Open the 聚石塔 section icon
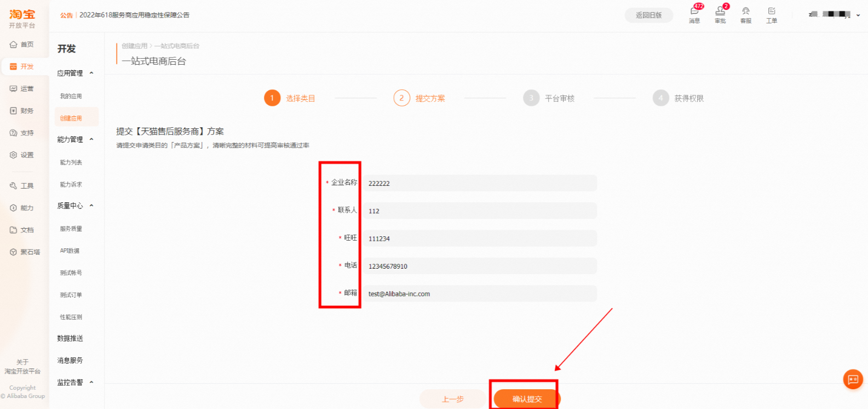The width and height of the screenshot is (868, 409). tap(13, 252)
